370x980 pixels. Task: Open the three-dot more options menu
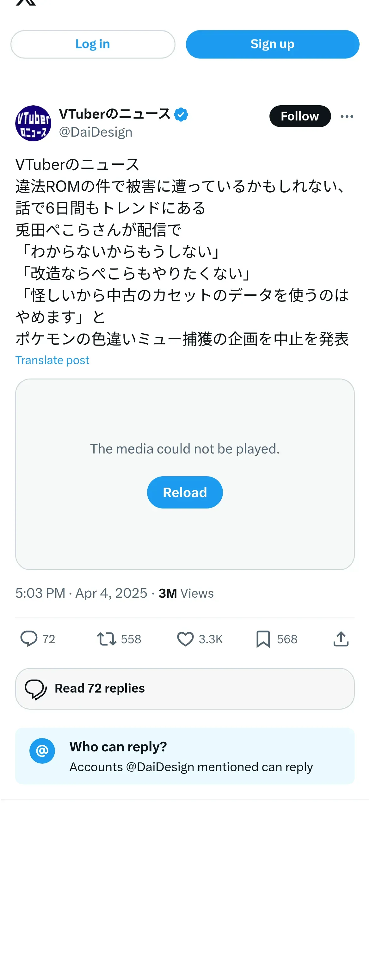[x=346, y=116]
